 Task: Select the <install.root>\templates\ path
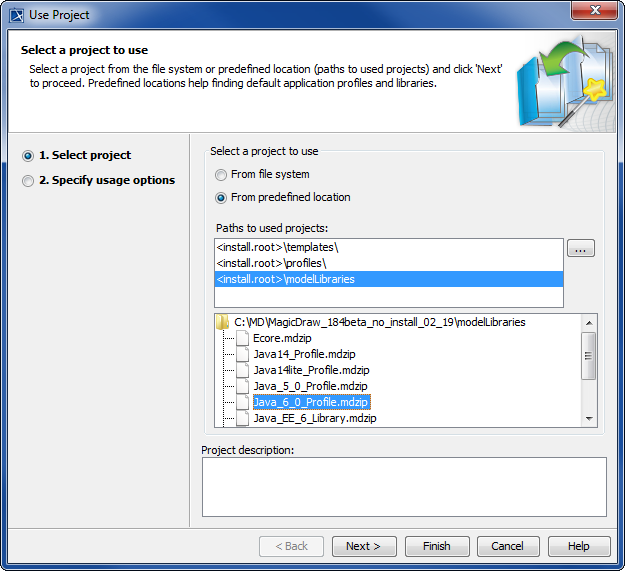click(x=389, y=247)
